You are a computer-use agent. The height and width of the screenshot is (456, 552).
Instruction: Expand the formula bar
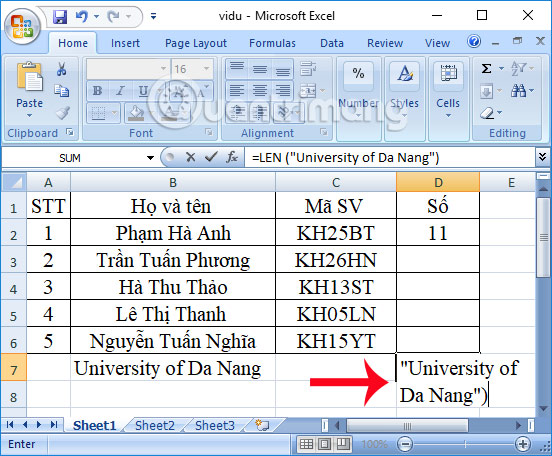[x=542, y=157]
